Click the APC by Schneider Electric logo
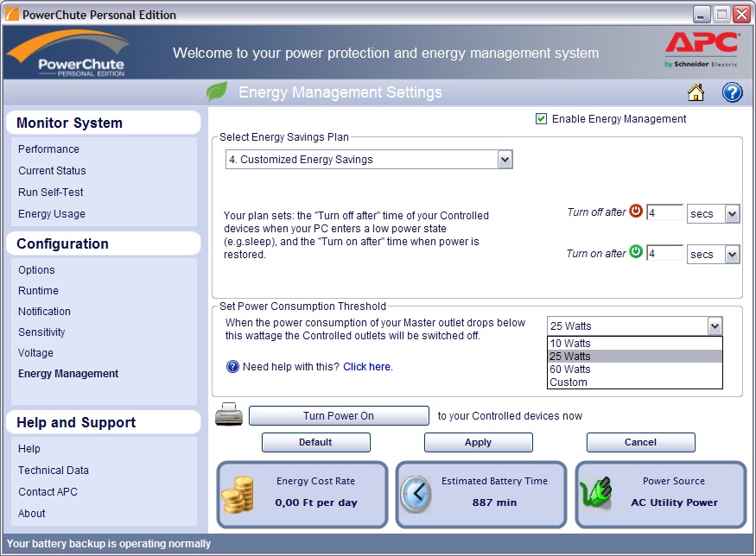This screenshot has width=756, height=556. tap(702, 49)
